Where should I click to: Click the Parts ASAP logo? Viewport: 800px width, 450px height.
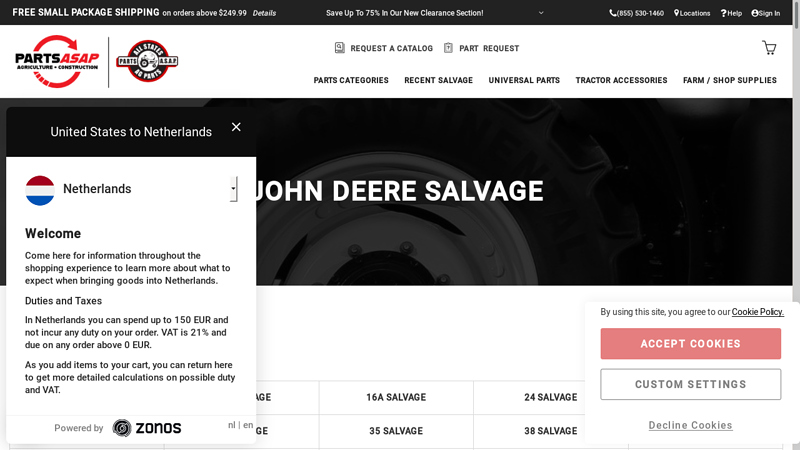(x=57, y=61)
